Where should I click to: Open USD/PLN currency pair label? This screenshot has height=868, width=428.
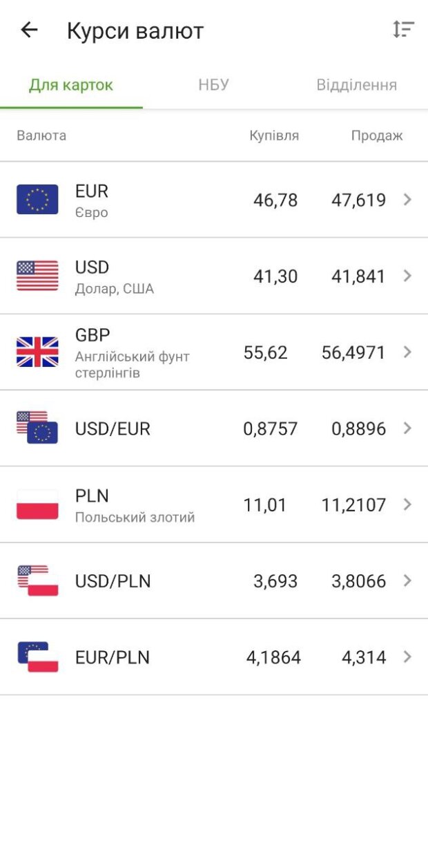click(x=113, y=581)
